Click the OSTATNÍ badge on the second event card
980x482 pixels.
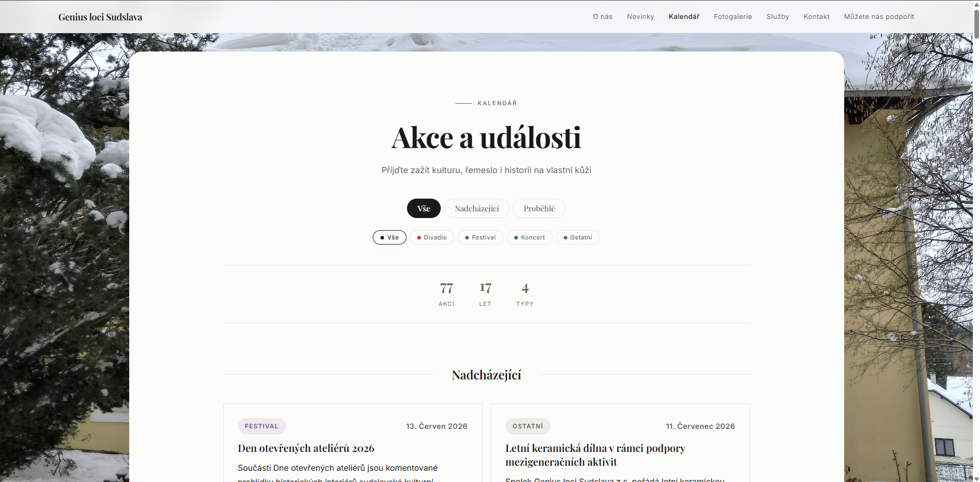[528, 426]
